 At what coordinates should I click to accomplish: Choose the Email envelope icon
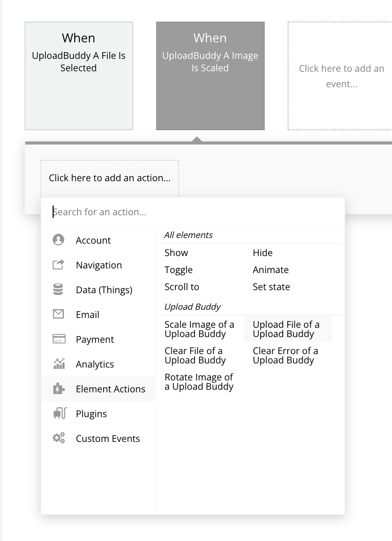(58, 314)
